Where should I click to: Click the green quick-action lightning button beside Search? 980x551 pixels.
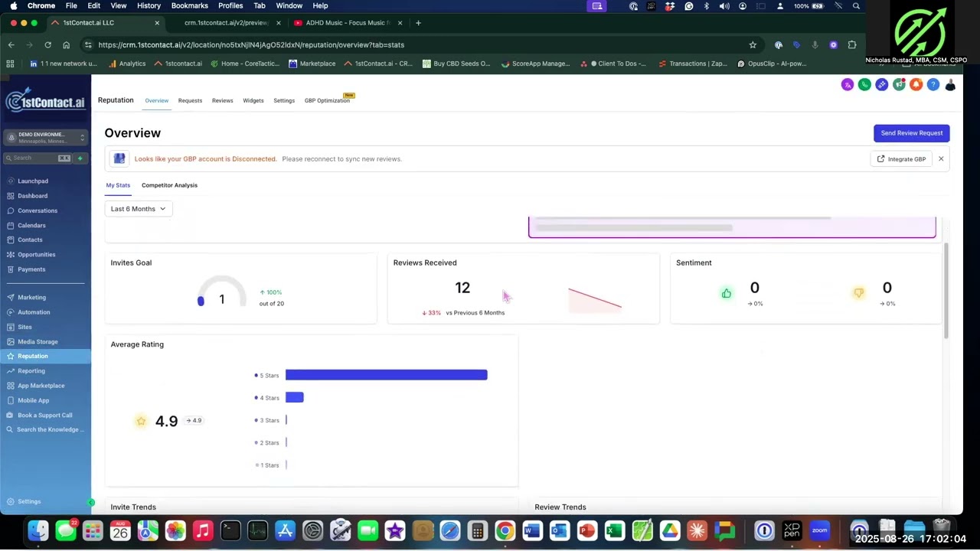click(80, 158)
